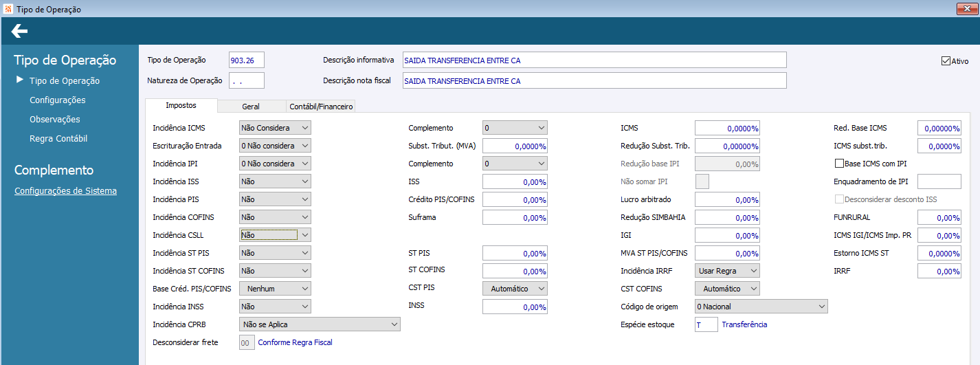
Task: Go to Observações in sidebar
Action: tap(55, 120)
